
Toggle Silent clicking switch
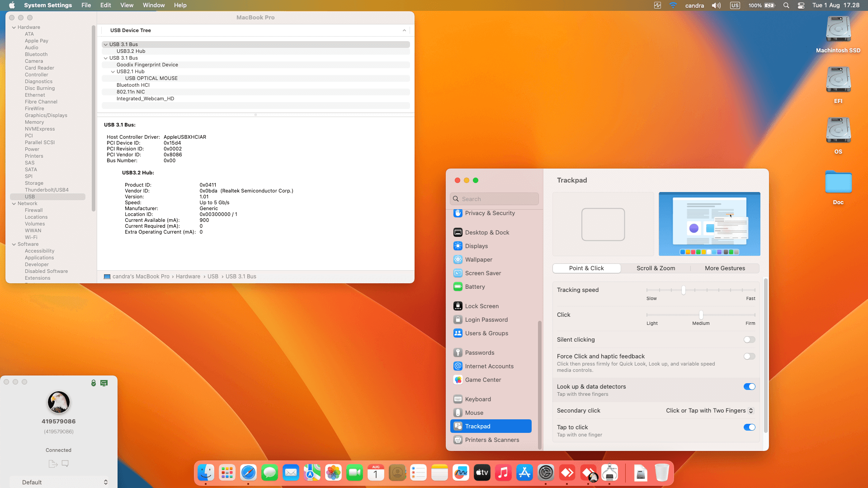point(749,340)
